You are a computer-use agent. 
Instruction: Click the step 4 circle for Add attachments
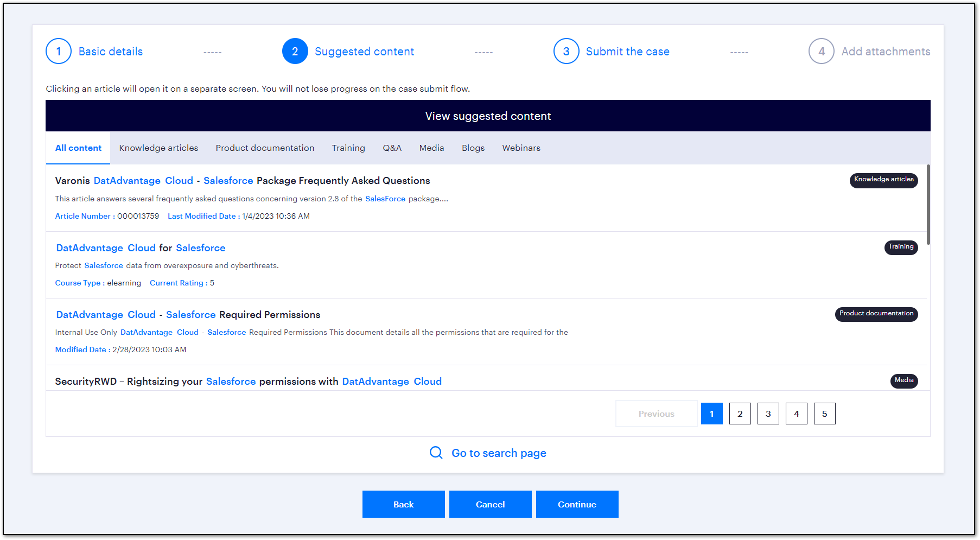(x=822, y=51)
